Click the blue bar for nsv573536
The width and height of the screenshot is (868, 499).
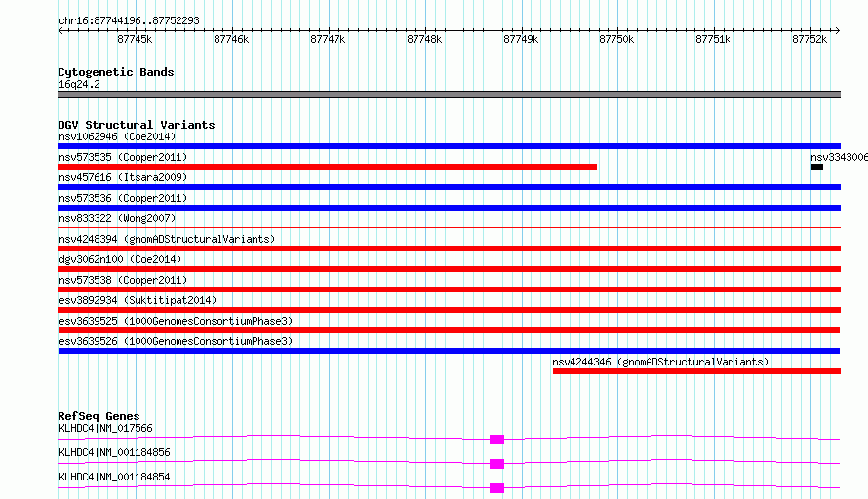(449, 208)
